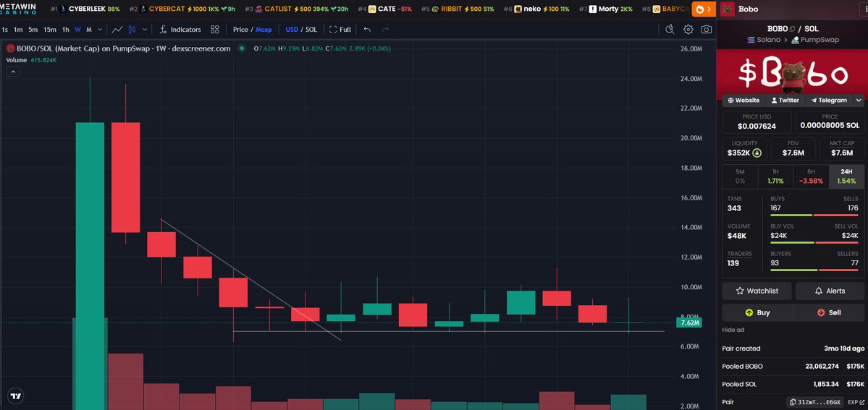Click the 7.62M current price label
This screenshot has height=410, width=868.
click(x=688, y=323)
